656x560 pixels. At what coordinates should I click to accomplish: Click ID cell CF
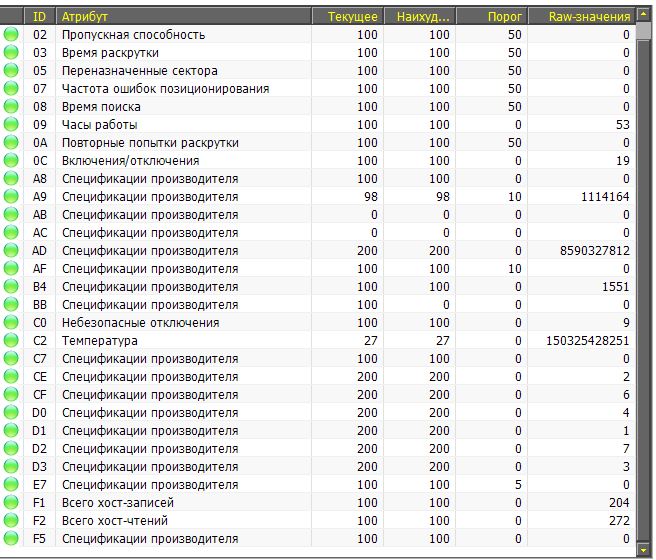[40, 394]
